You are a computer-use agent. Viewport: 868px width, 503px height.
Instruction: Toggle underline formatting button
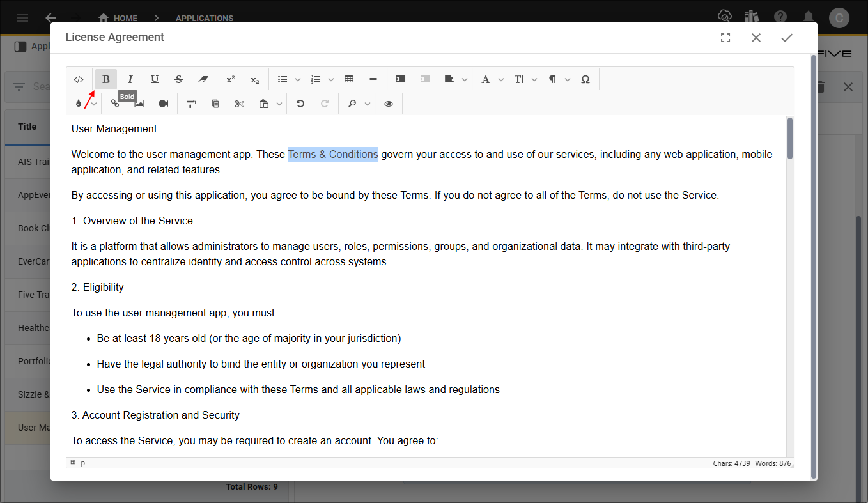pyautogui.click(x=155, y=79)
